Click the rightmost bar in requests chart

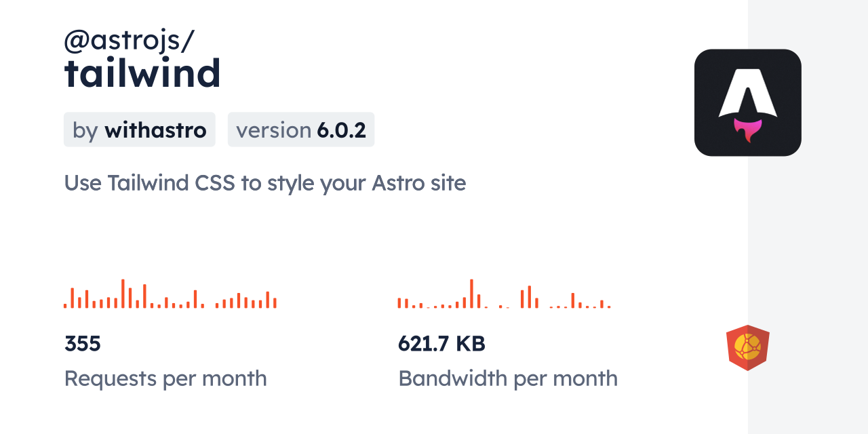tap(275, 303)
